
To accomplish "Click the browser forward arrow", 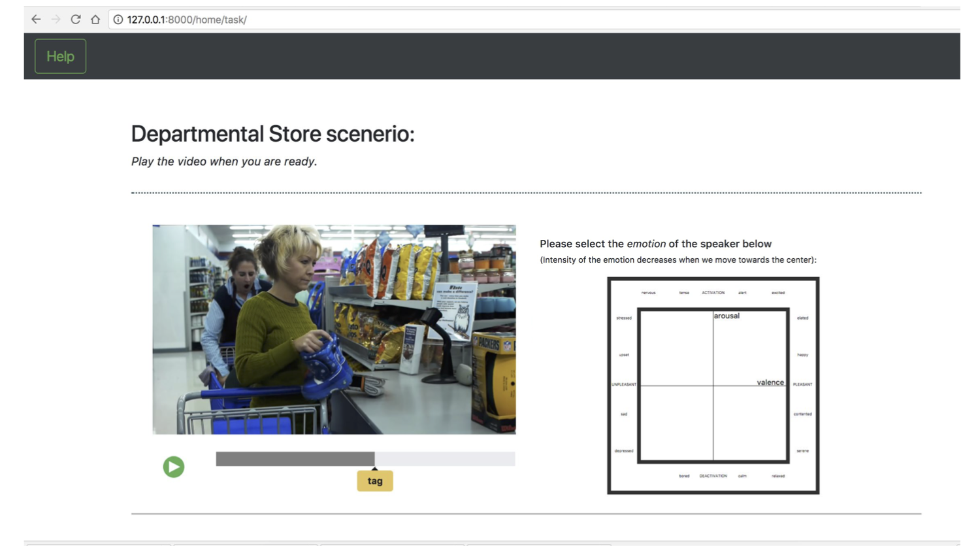I will pos(56,20).
